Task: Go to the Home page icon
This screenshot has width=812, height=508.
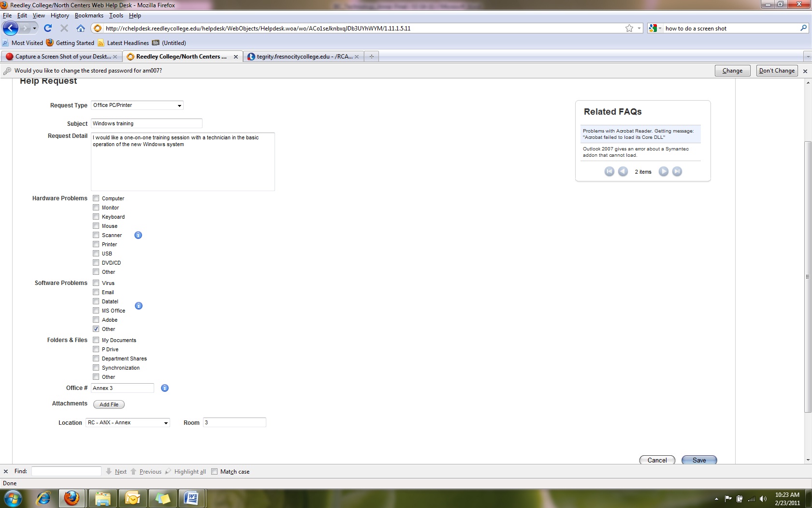Action: click(x=81, y=28)
